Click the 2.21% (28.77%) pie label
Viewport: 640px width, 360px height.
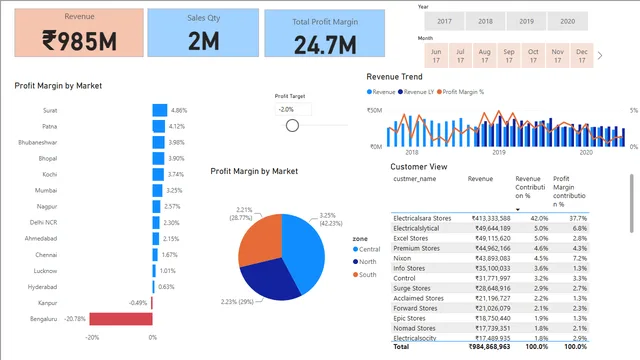point(241,213)
